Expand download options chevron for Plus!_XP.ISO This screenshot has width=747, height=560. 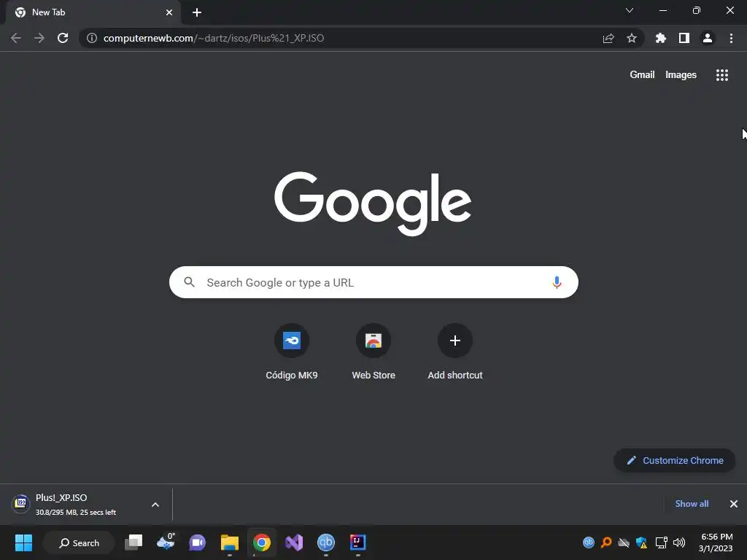coord(155,505)
